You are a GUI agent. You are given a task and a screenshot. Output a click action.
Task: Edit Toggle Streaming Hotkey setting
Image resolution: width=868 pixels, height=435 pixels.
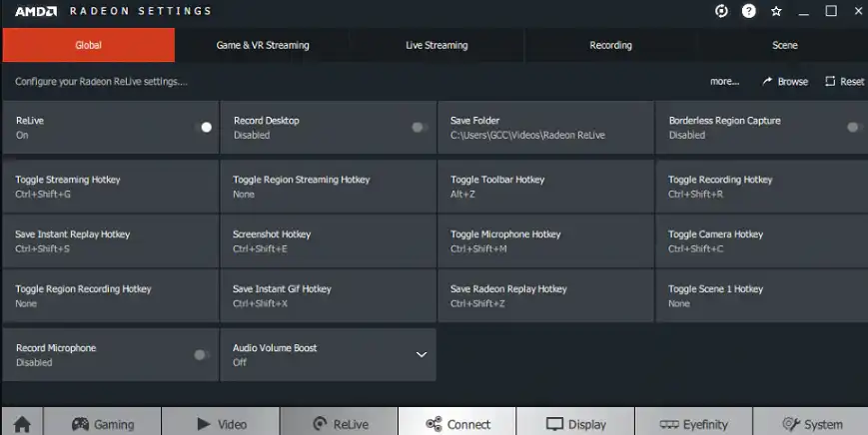[110, 187]
